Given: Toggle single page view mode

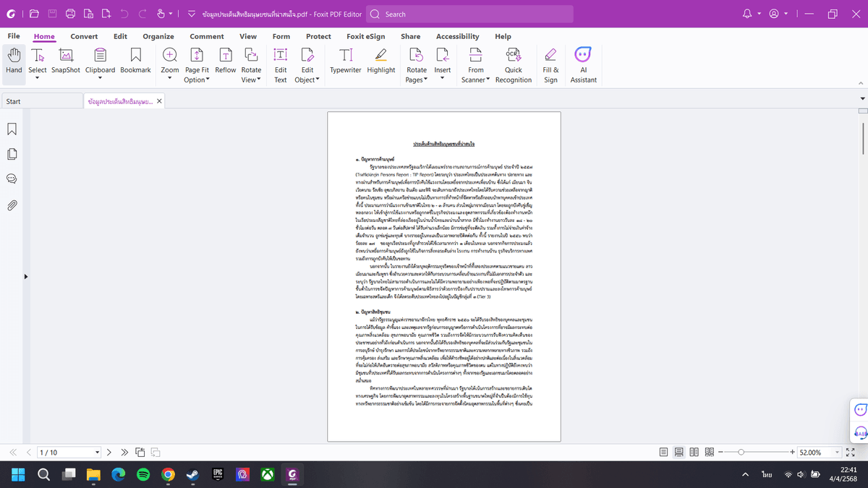Looking at the screenshot, I should tap(664, 452).
